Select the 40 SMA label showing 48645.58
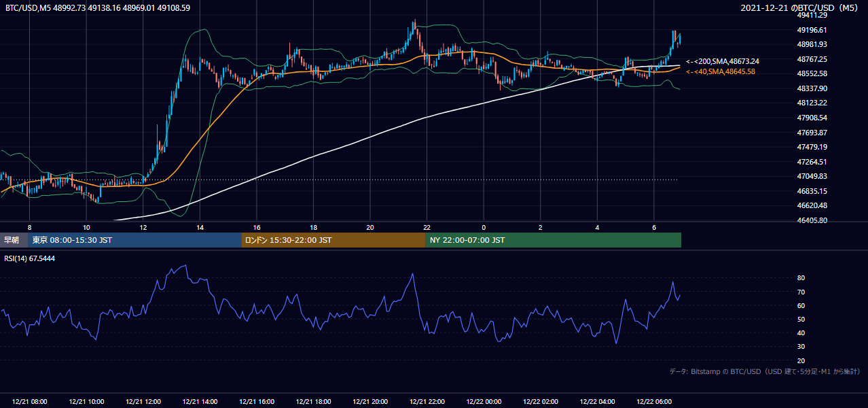This screenshot has height=408, width=868. (720, 71)
